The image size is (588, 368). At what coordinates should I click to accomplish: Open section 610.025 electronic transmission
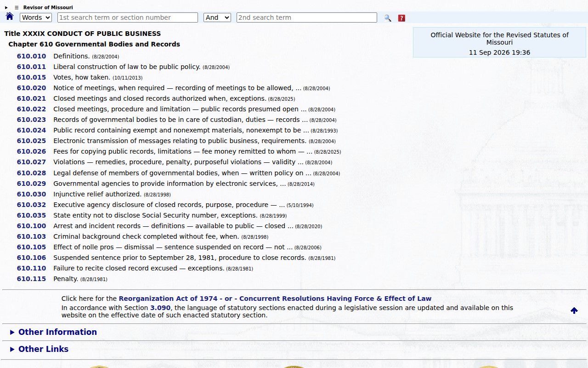click(31, 141)
